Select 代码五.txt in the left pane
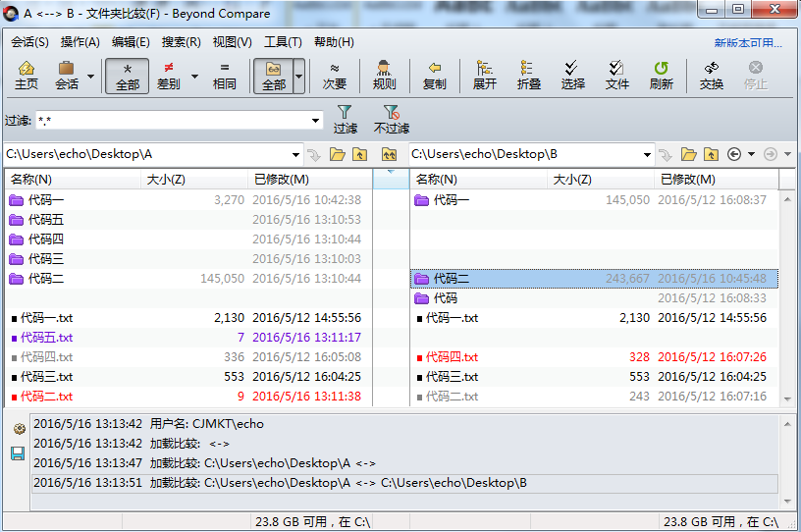This screenshot has height=532, width=801. tap(188, 338)
